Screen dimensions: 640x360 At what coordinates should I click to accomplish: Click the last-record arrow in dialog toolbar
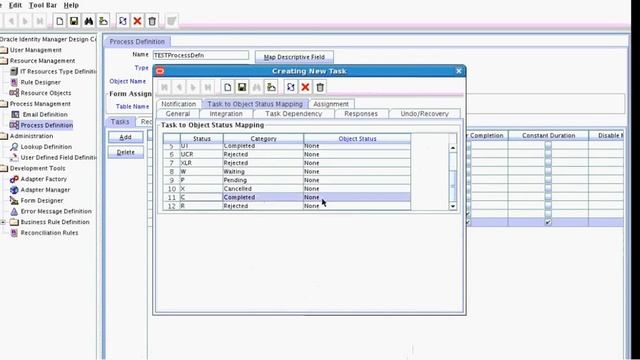(208, 87)
